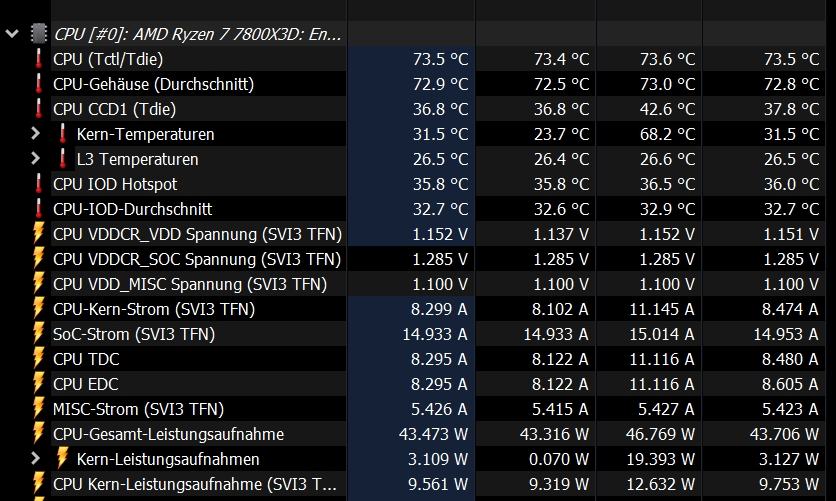Viewport: 836px width, 501px height.
Task: Click the 36.5 °C IOD Hotspot maximum
Action: click(668, 184)
